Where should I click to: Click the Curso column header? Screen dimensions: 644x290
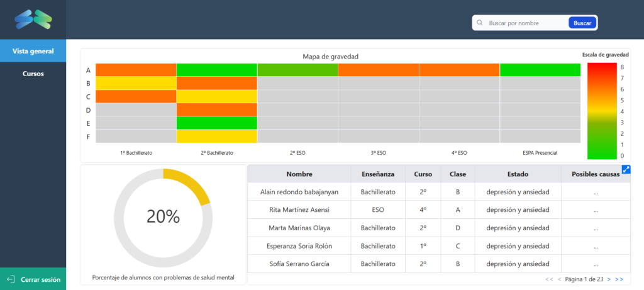423,174
